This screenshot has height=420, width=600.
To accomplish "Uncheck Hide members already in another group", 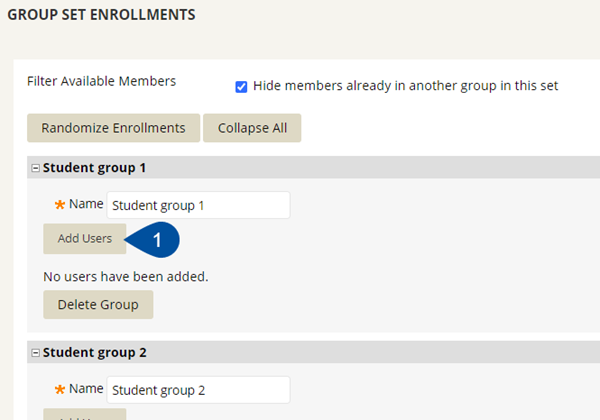I will tap(241, 86).
